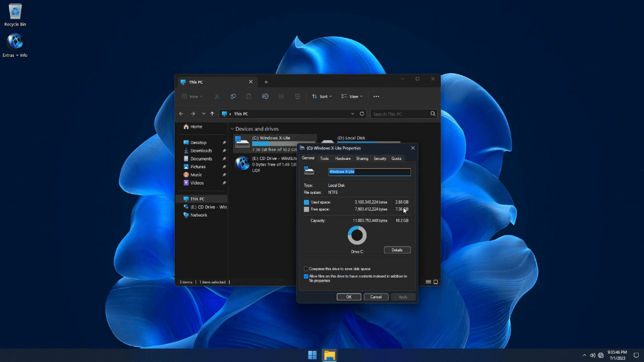Add a new Explorer tab with plus
Viewport: 644px width, 362px height.
click(266, 82)
